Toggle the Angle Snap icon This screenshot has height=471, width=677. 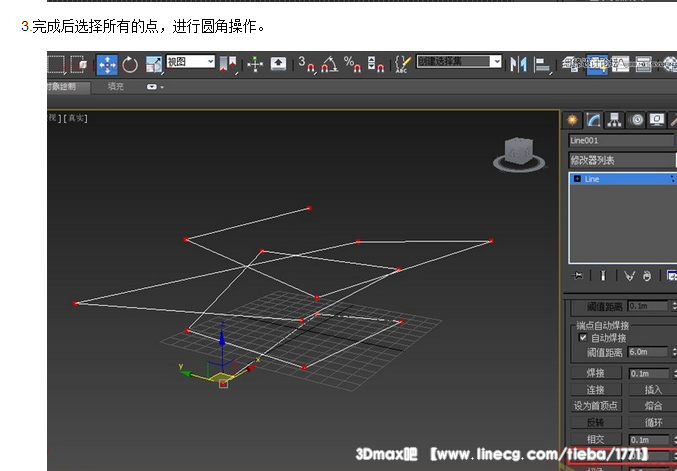329,65
